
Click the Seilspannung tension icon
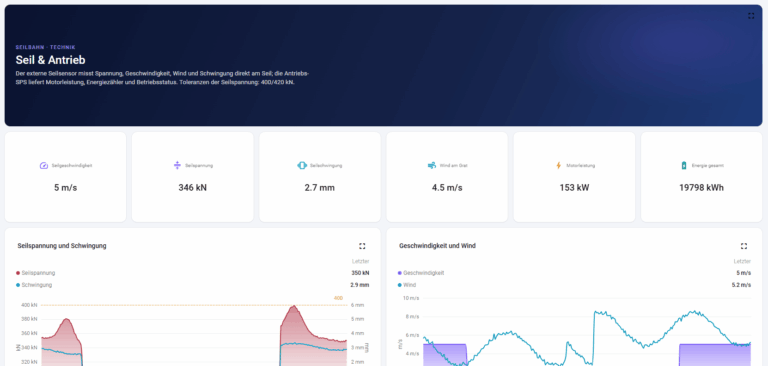click(177, 166)
